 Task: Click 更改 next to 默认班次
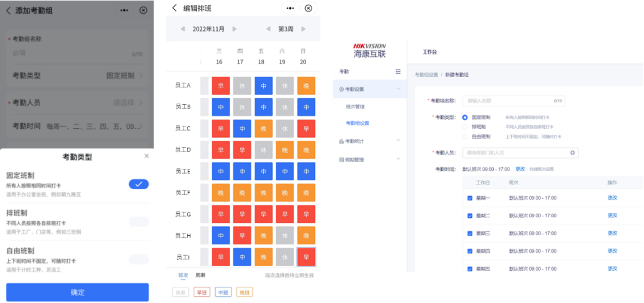pos(520,169)
